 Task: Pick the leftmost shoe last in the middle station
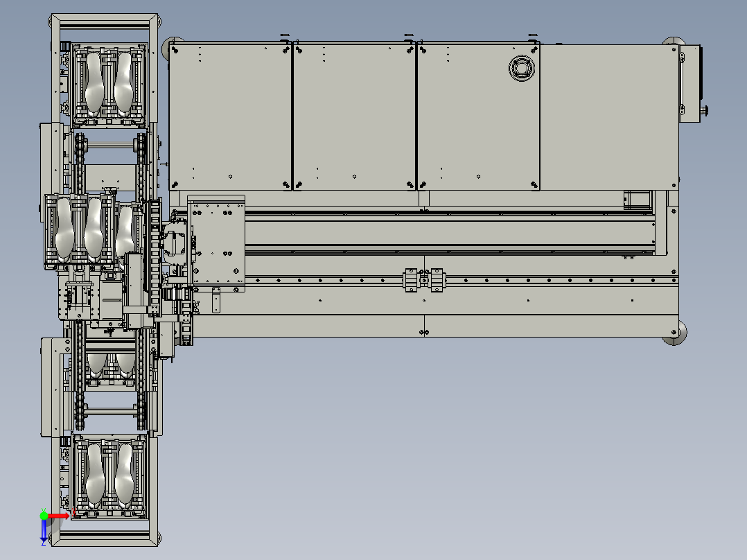coord(64,229)
